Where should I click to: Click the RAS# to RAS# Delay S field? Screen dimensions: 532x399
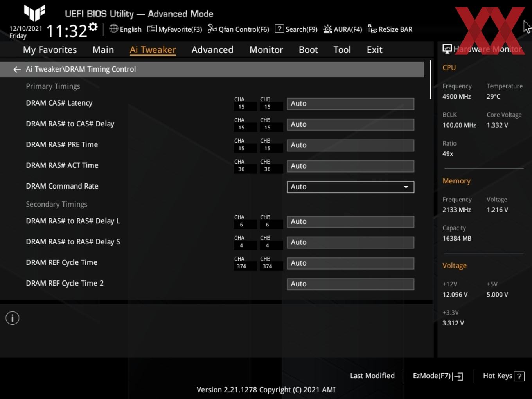coord(350,242)
